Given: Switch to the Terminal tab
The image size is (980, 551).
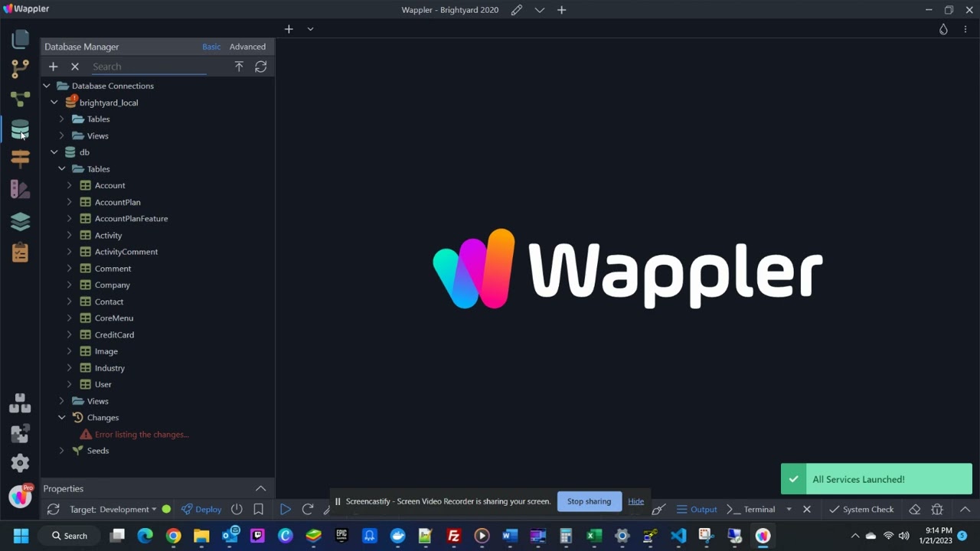Looking at the screenshot, I should 751,510.
